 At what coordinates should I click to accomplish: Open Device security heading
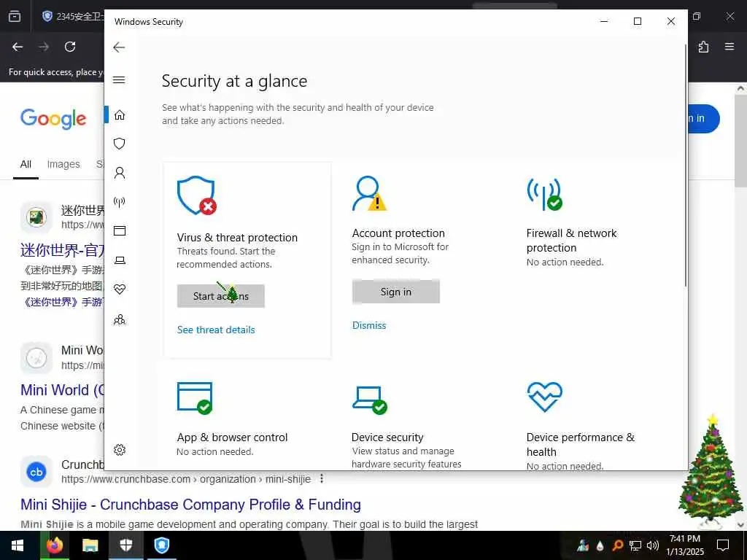coord(387,437)
